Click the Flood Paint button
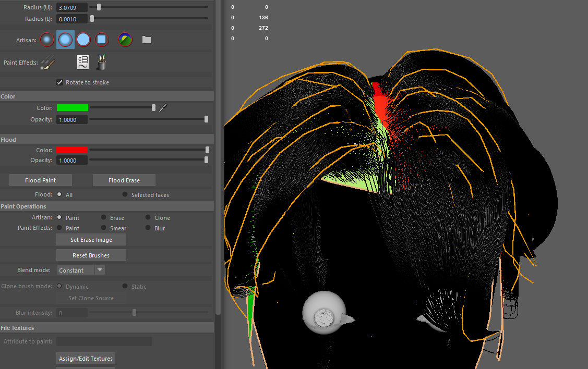 point(41,180)
